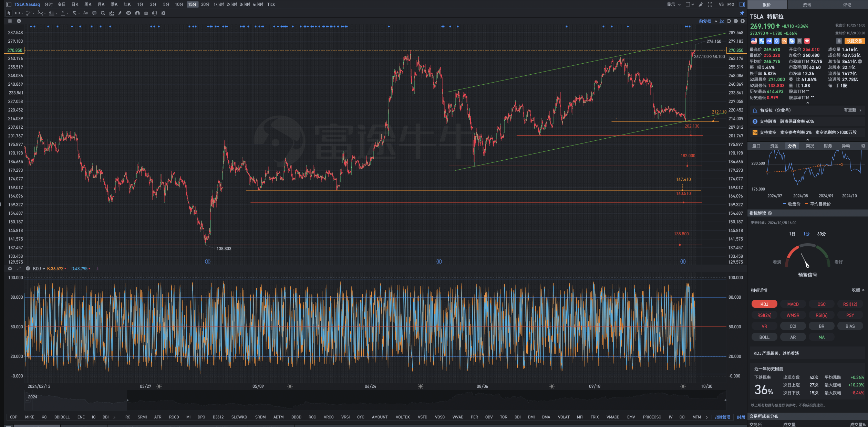868x427 pixels.
Task: Delete drawings with the trash icon
Action: (x=146, y=13)
